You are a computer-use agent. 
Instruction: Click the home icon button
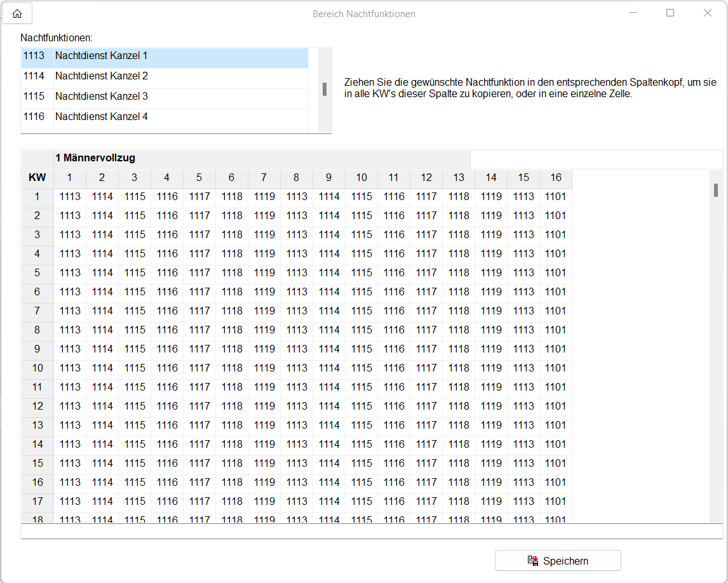pyautogui.click(x=17, y=13)
